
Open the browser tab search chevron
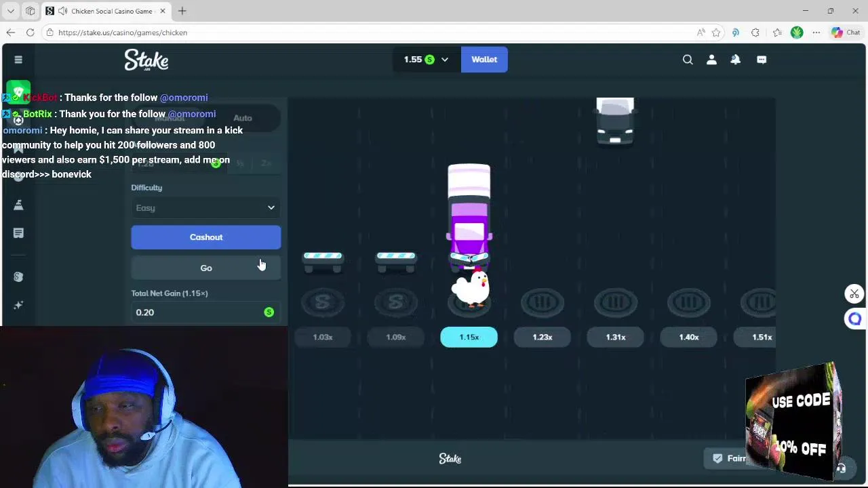pos(11,11)
